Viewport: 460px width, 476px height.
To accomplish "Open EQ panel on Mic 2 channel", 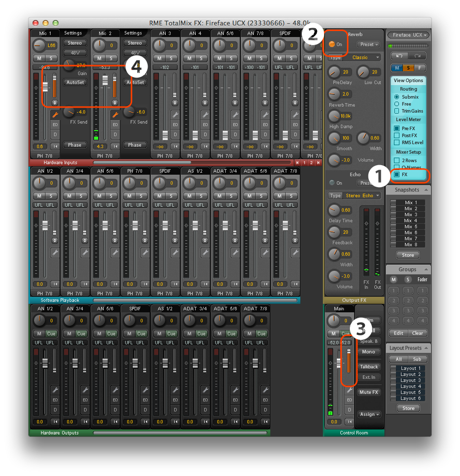I will click(115, 124).
